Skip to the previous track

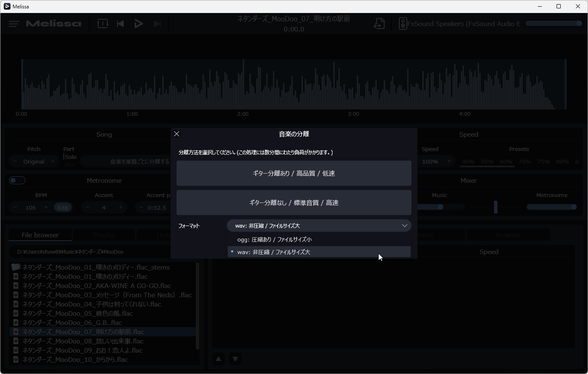coord(120,23)
